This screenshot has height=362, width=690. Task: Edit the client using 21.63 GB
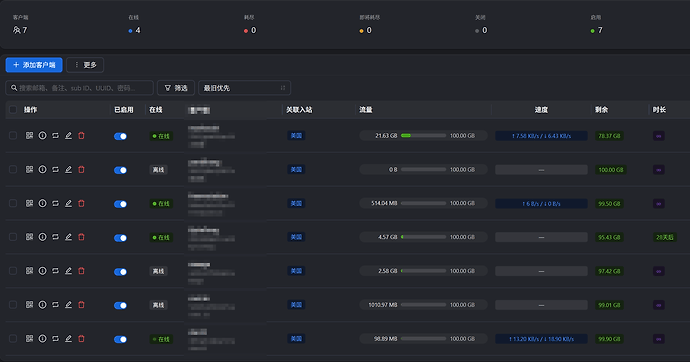point(68,135)
